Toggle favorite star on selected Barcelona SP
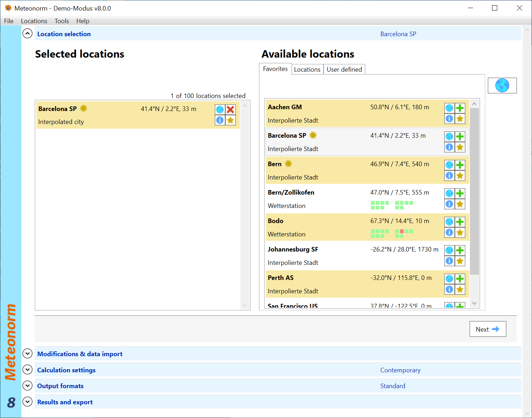Viewport: 532px width, 418px height. click(230, 120)
